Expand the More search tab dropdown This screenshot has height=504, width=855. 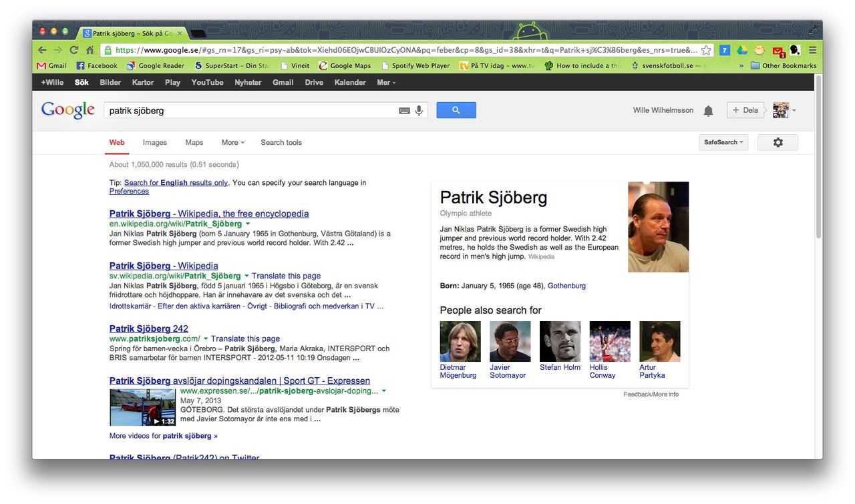[233, 142]
